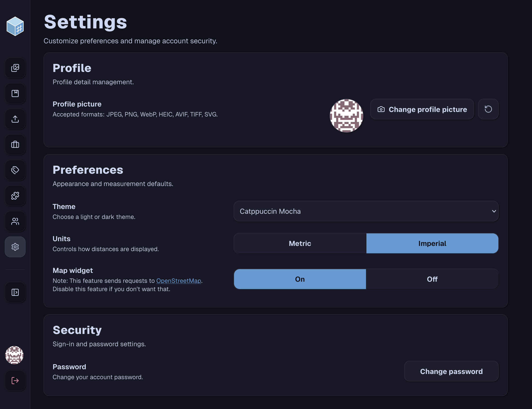532x409 pixels.
Task: Open the photo gallery sidebar icon
Action: pyautogui.click(x=15, y=68)
